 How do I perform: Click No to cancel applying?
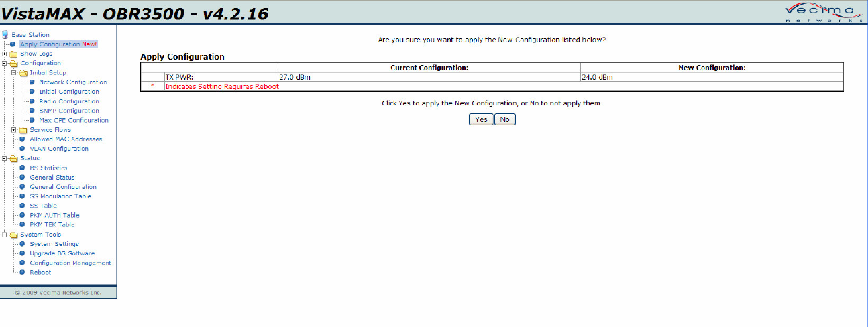pyautogui.click(x=505, y=119)
